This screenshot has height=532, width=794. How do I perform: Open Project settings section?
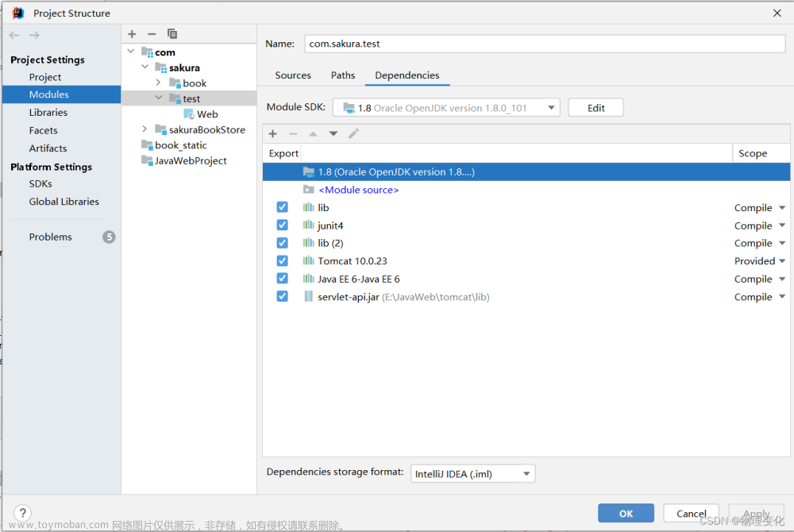[45, 77]
